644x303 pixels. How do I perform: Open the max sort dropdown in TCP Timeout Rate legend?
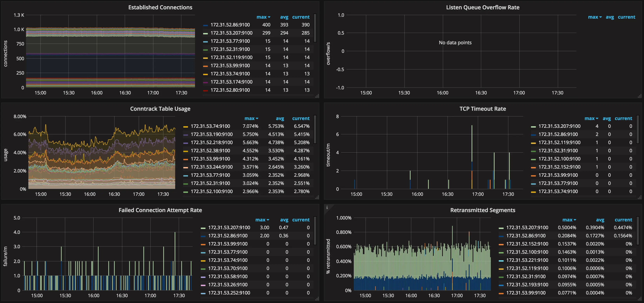coord(592,118)
